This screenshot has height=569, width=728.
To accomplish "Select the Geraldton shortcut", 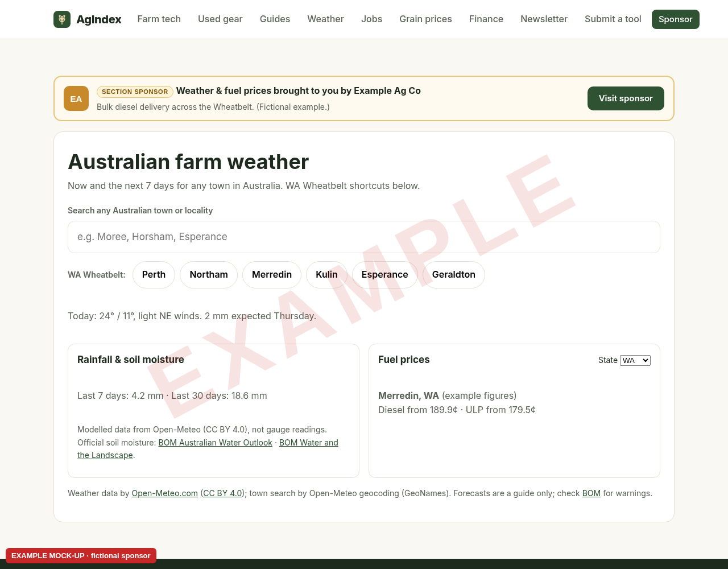I will 454,275.
